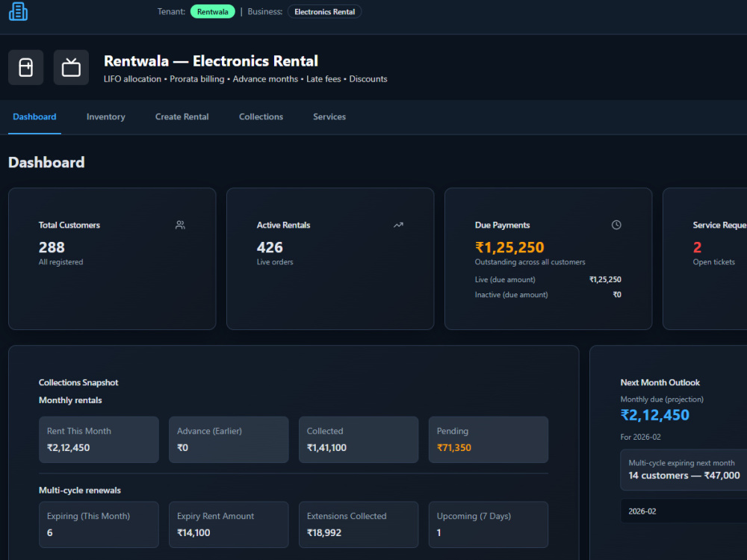This screenshot has height=560, width=747.
Task: Open the Due Payments card
Action: point(548,258)
